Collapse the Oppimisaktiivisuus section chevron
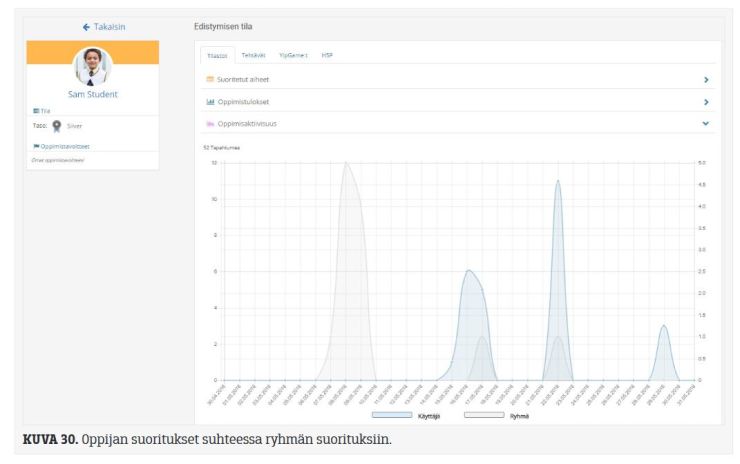Screen dimensions: 740x464 [706, 123]
